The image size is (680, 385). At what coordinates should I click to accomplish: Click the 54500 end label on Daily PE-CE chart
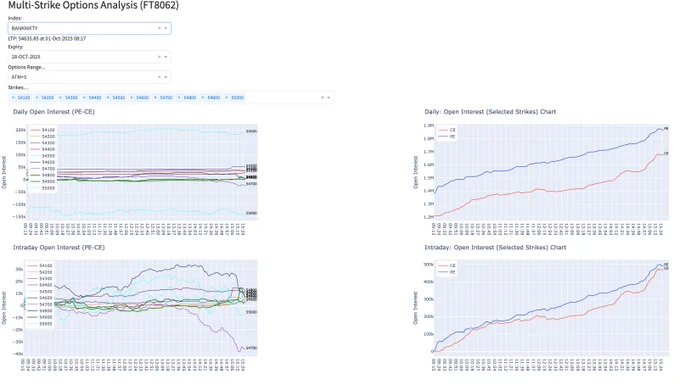pyautogui.click(x=252, y=131)
